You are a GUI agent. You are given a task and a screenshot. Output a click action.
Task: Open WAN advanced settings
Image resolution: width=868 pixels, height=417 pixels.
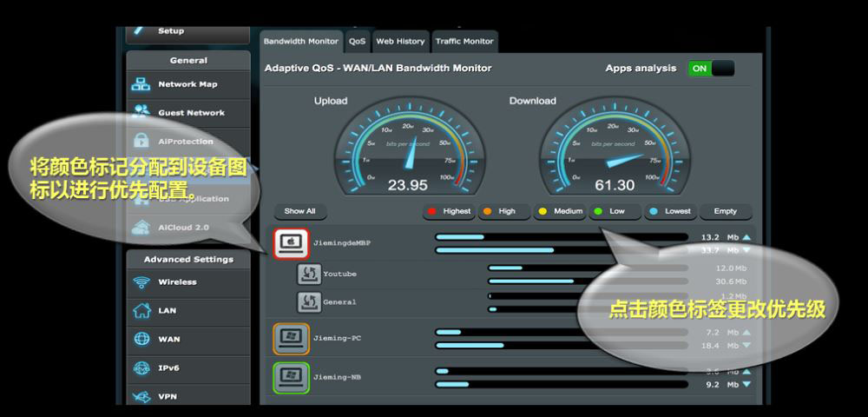click(188, 340)
